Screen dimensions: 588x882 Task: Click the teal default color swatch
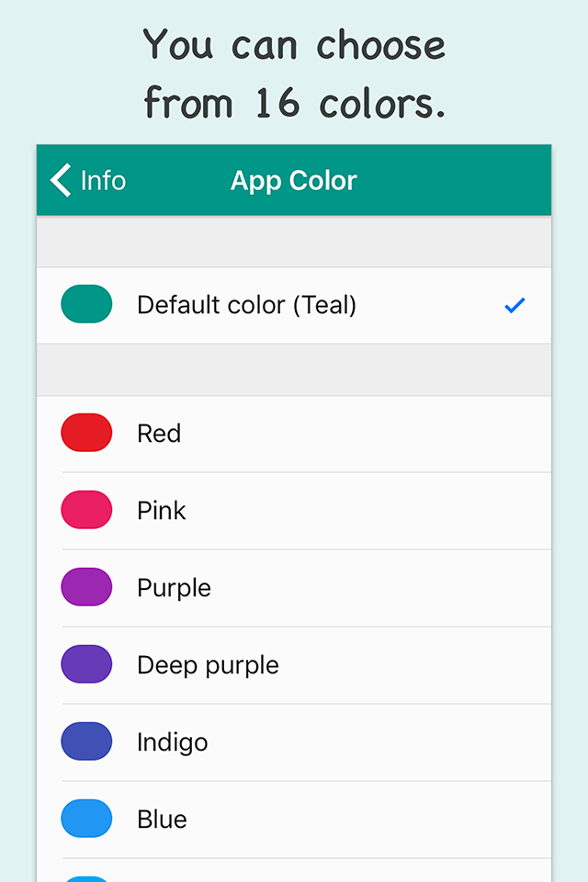click(86, 304)
